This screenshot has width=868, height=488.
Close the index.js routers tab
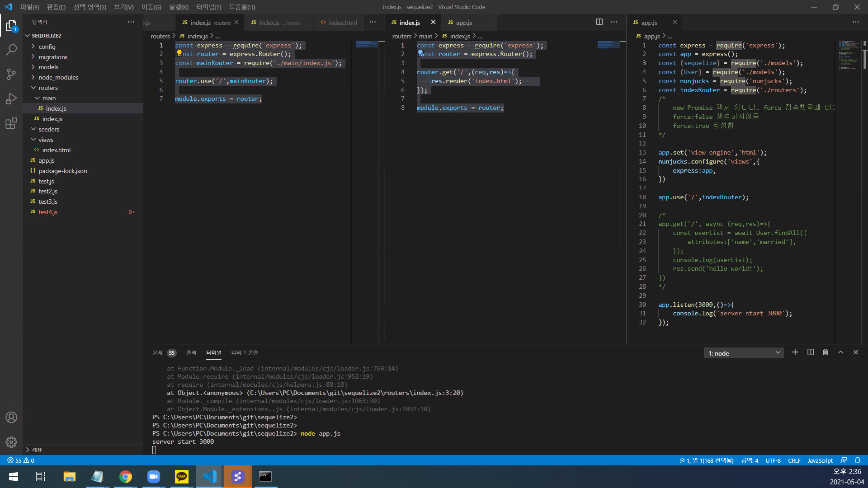point(236,22)
